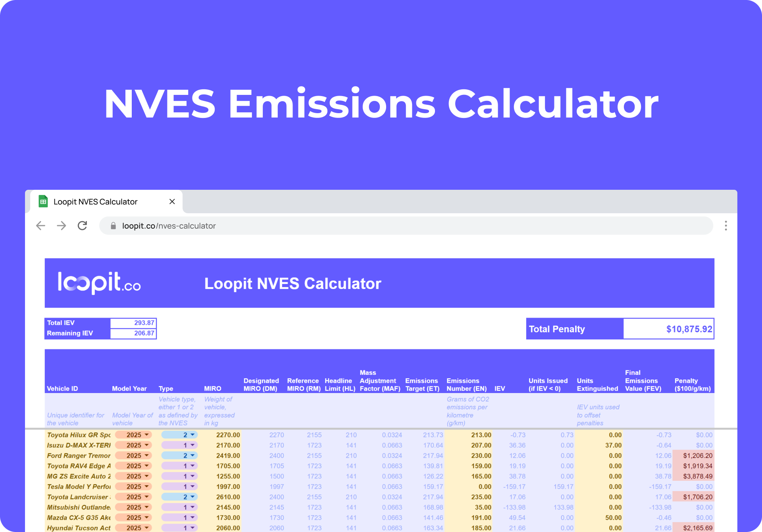Select the Remaining IEV value

click(x=134, y=333)
